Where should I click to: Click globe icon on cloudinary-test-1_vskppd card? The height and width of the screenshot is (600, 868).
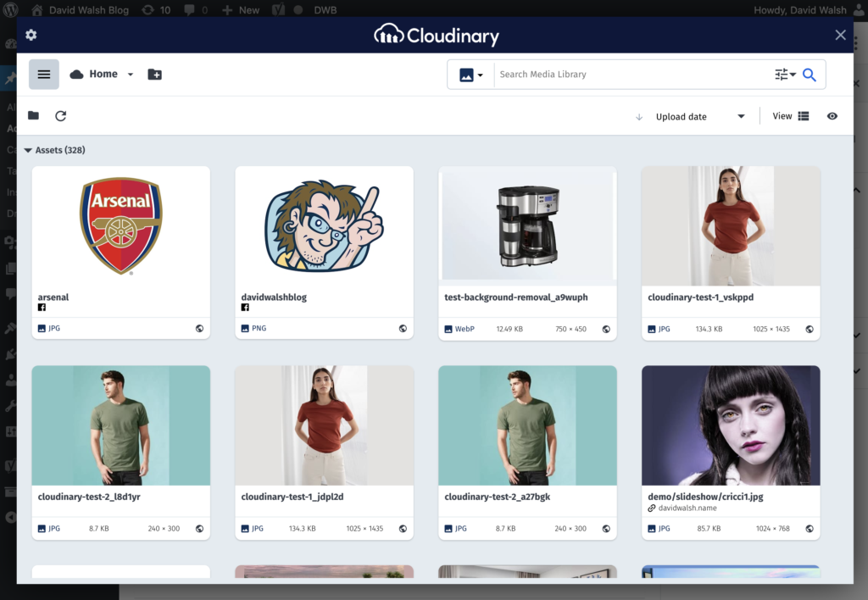(x=810, y=329)
